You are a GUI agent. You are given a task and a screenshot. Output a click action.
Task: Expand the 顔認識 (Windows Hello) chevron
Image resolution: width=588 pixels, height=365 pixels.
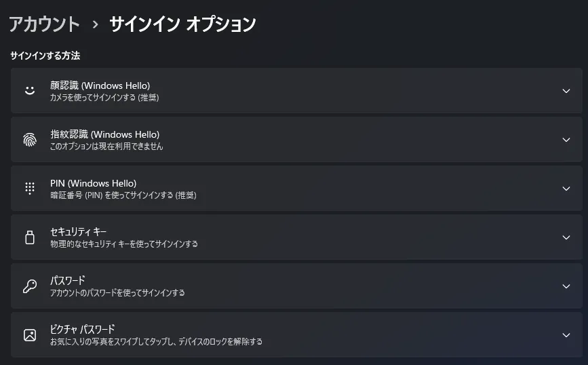pos(566,91)
